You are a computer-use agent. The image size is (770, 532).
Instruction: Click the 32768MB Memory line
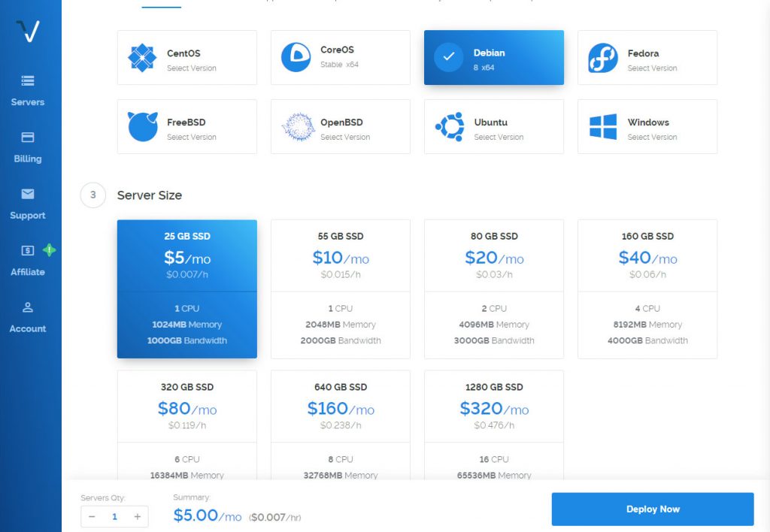(x=341, y=475)
